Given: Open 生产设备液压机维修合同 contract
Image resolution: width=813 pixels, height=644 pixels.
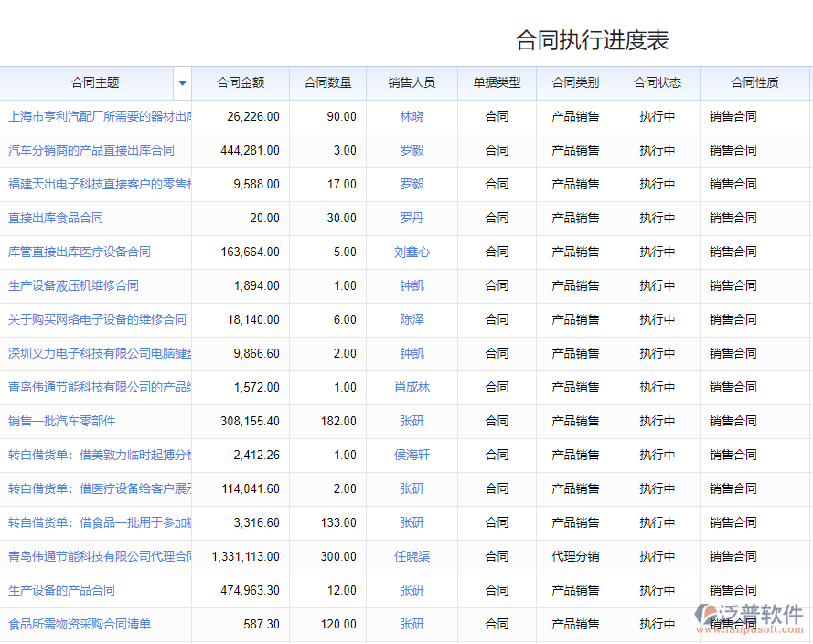Looking at the screenshot, I should pos(73,285).
